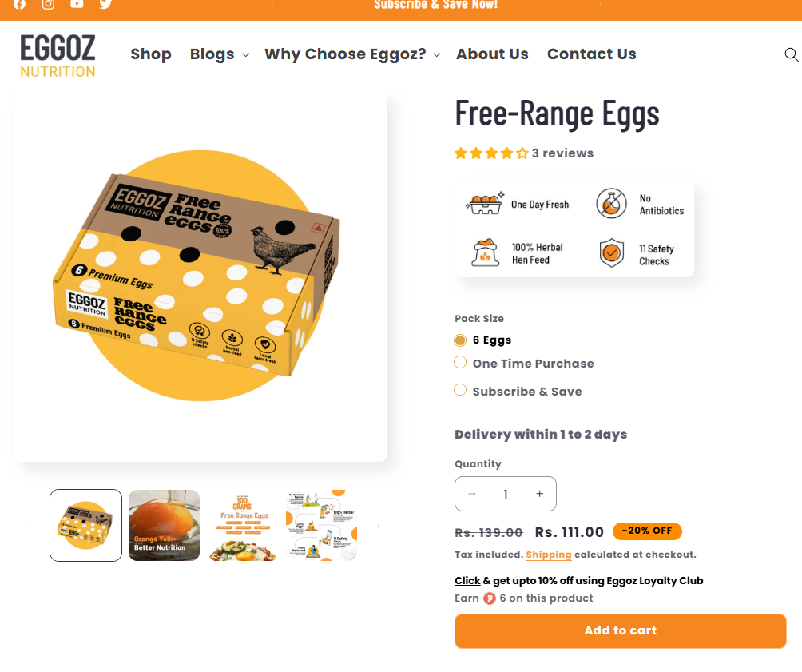Click the quantity number field
Screen dimensions: 802x672
506,494
